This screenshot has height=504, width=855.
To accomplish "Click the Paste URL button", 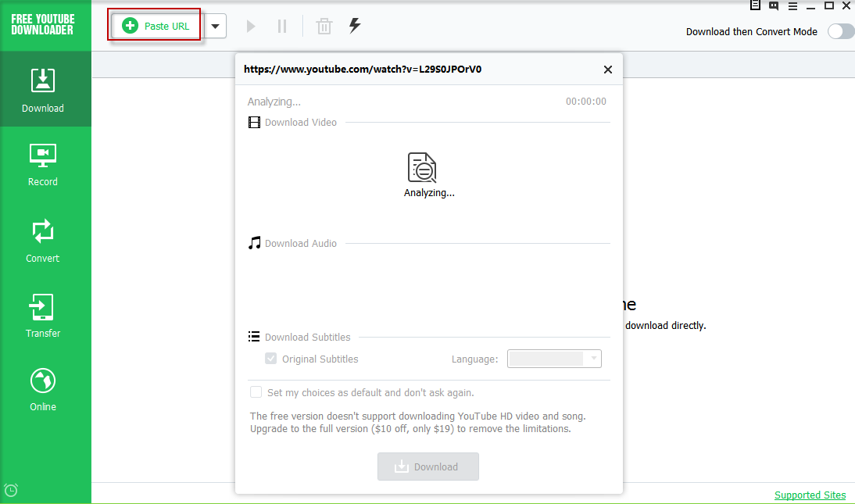I will coord(156,26).
